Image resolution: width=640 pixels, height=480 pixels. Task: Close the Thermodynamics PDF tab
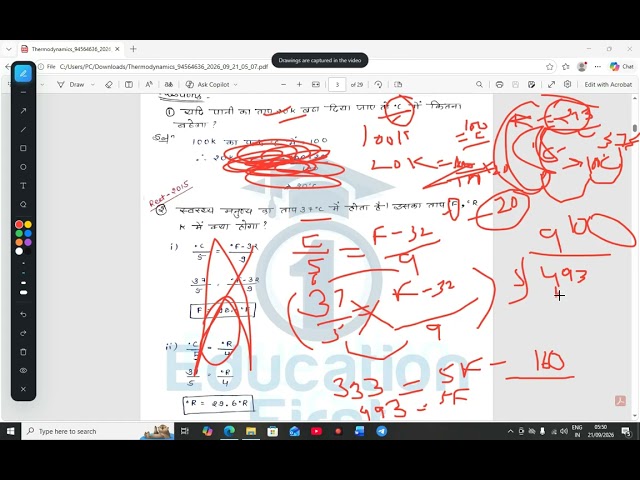click(x=117, y=49)
